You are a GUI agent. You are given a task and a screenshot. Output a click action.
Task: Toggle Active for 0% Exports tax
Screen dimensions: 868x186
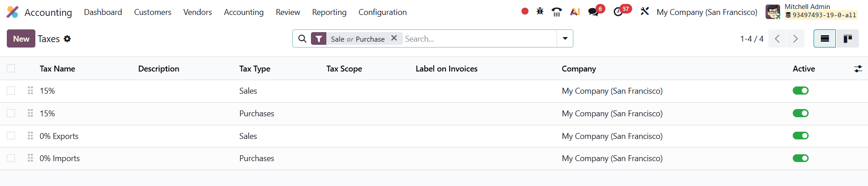[800, 136]
